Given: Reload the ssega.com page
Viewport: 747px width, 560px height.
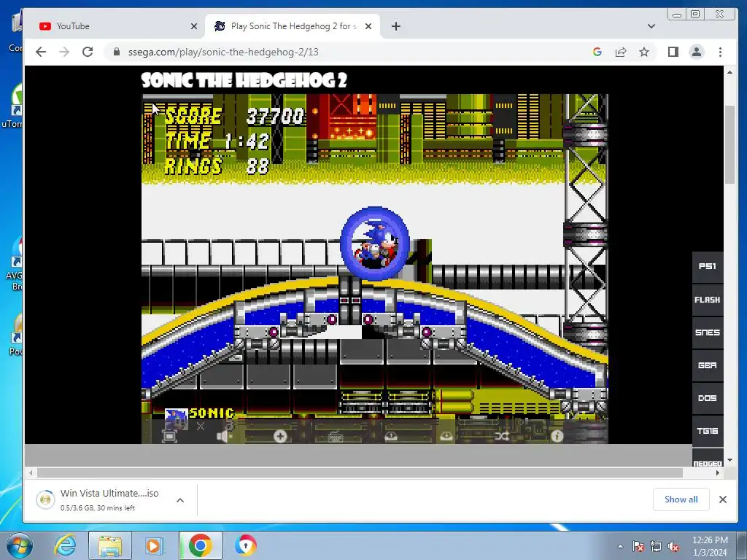Looking at the screenshot, I should pyautogui.click(x=88, y=52).
